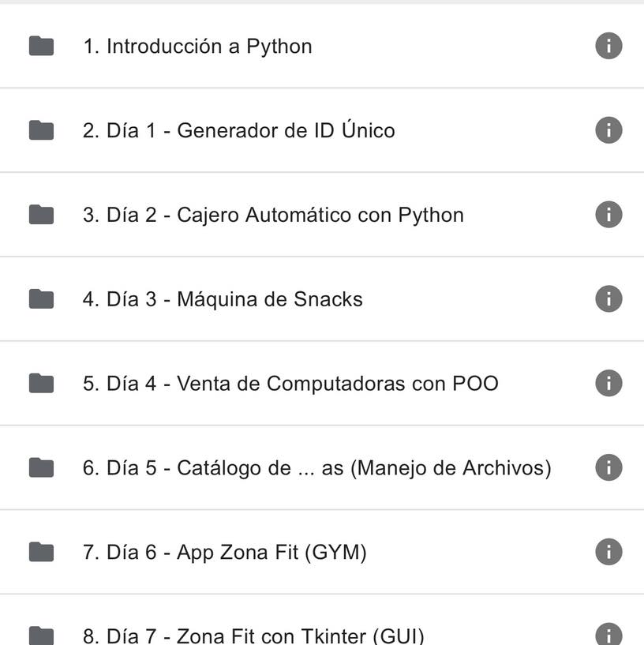Select folder icon for Día 1 Generador
This screenshot has width=644, height=645.
(x=41, y=130)
